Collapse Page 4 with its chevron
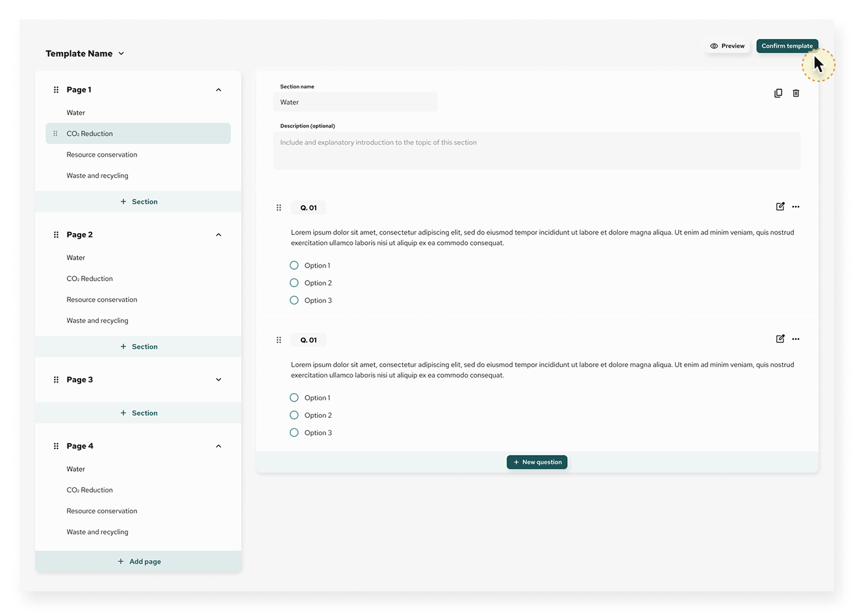 (x=218, y=446)
